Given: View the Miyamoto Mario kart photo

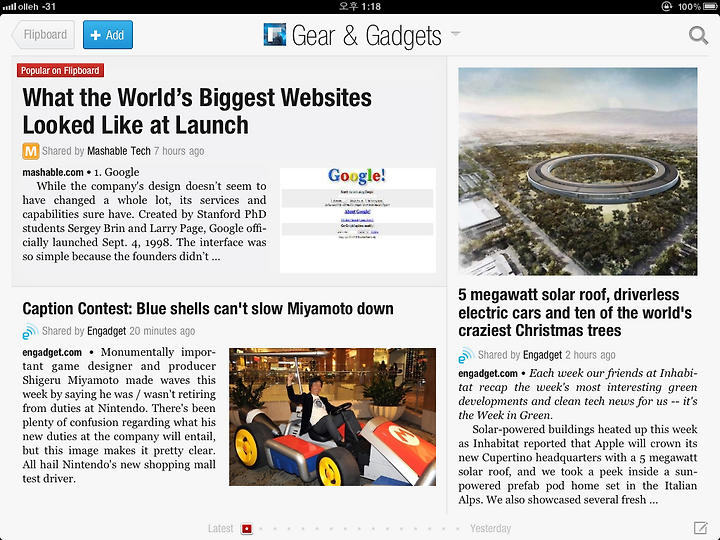Looking at the screenshot, I should (332, 416).
